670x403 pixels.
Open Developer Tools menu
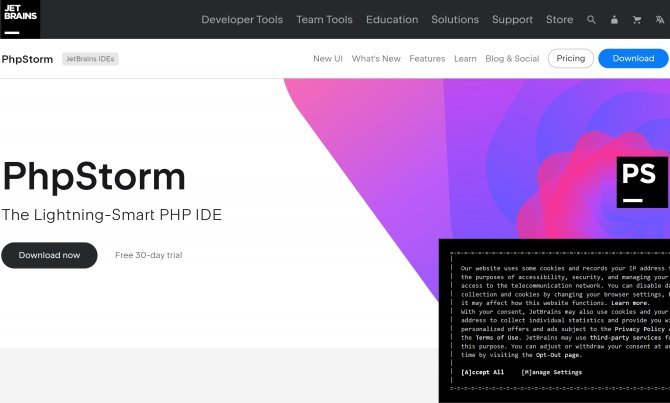coord(242,20)
